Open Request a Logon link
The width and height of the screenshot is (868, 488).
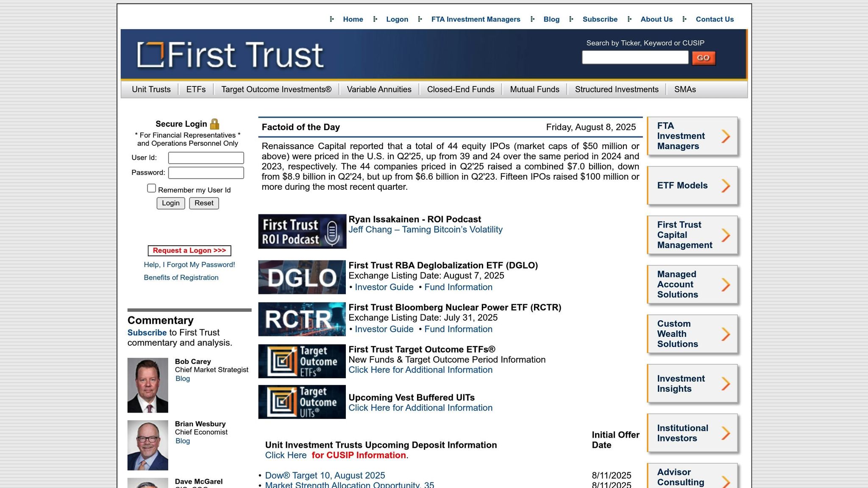pyautogui.click(x=189, y=250)
